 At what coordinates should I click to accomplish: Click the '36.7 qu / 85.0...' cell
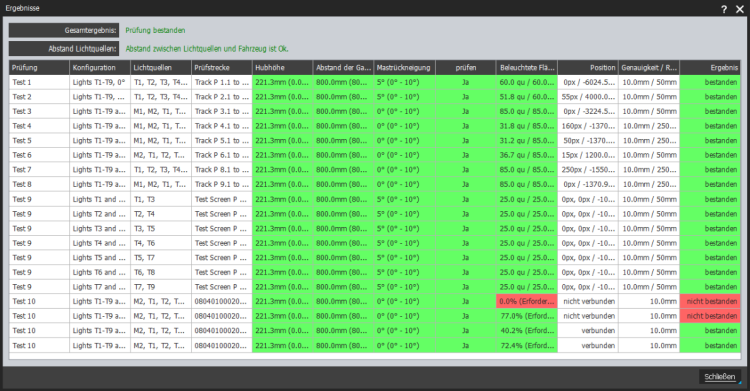(527, 155)
